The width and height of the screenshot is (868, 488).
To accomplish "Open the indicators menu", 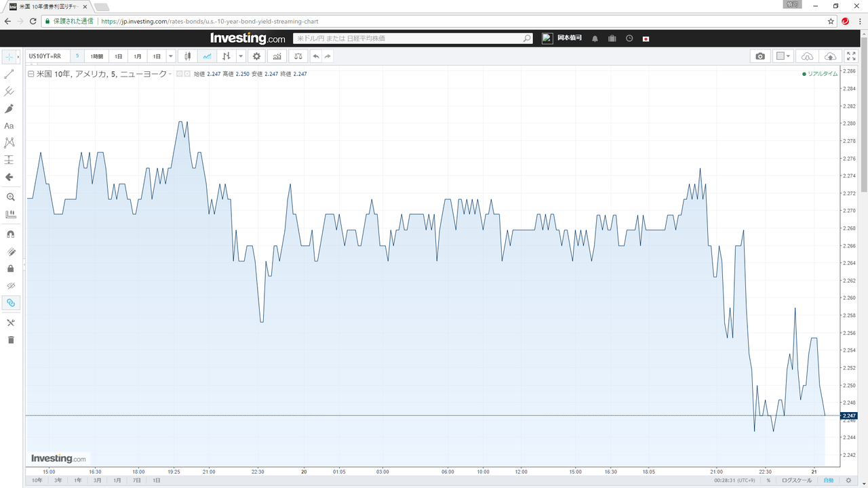I will pyautogui.click(x=277, y=56).
